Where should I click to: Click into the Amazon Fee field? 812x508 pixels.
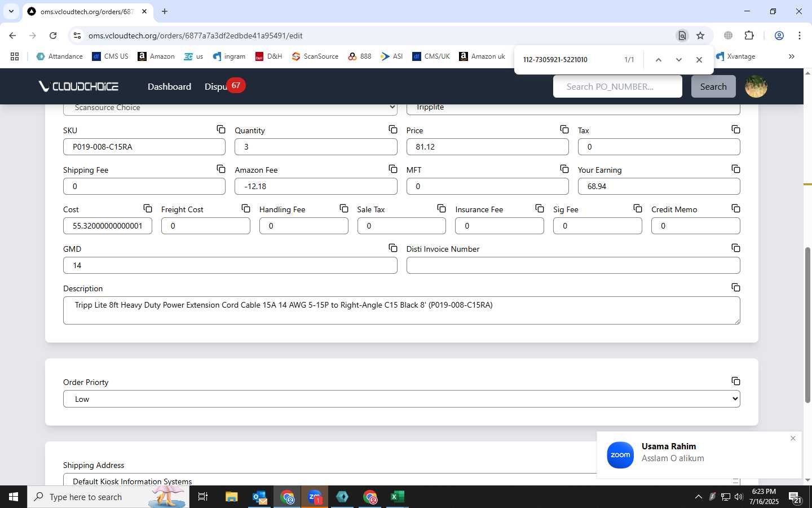point(316,186)
